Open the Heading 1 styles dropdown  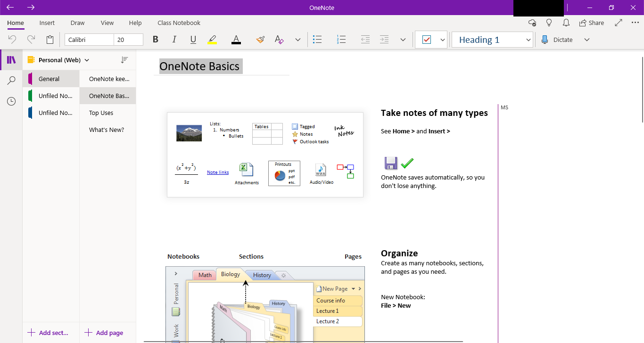(x=492, y=40)
